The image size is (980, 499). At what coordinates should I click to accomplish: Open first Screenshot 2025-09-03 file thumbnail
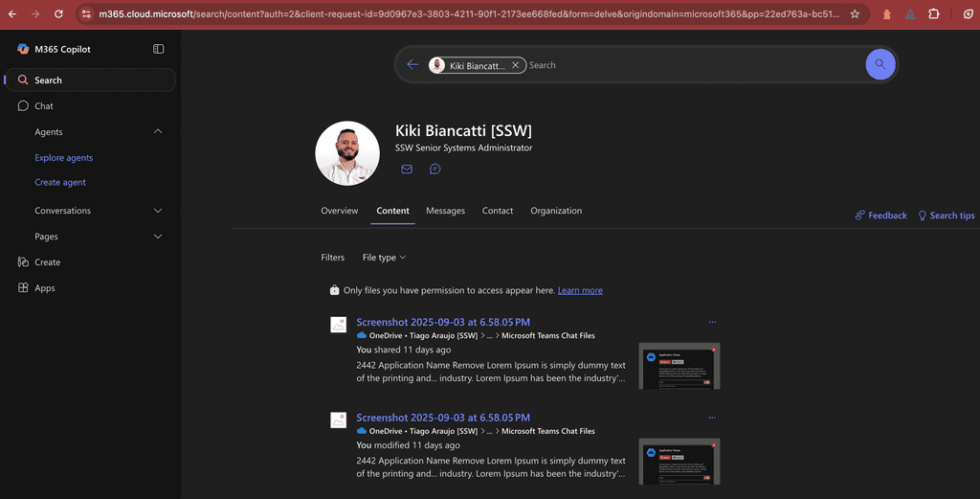point(679,366)
